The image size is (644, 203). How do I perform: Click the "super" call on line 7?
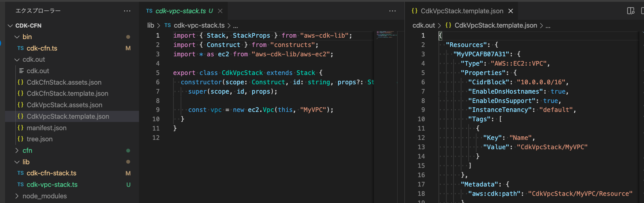pyautogui.click(x=197, y=91)
